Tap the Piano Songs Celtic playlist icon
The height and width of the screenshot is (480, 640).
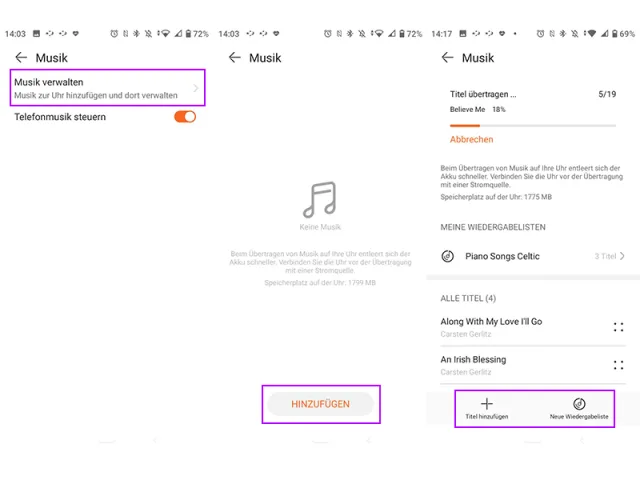click(x=448, y=256)
